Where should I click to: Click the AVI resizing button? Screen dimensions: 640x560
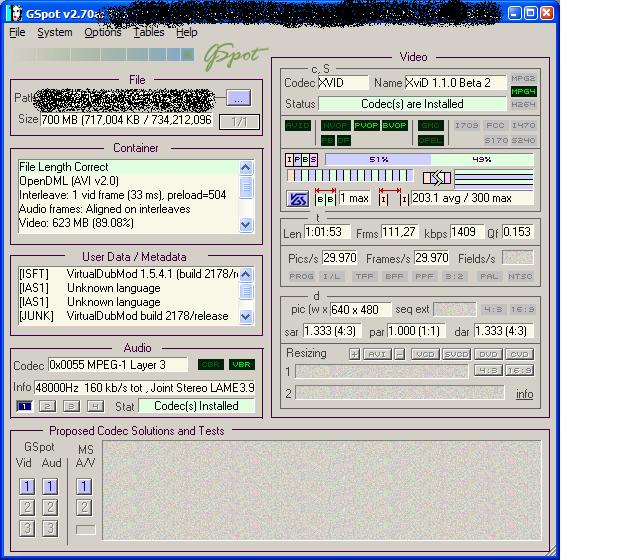(377, 354)
